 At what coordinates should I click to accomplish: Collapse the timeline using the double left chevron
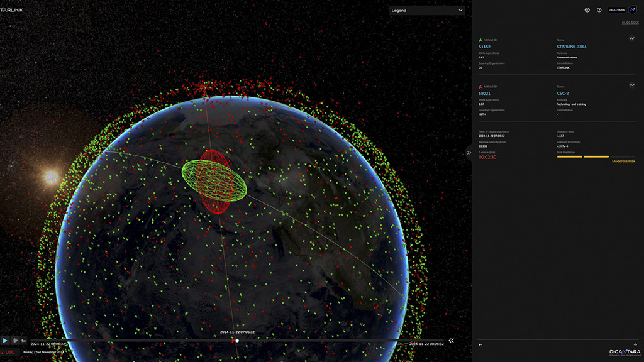pos(452,341)
